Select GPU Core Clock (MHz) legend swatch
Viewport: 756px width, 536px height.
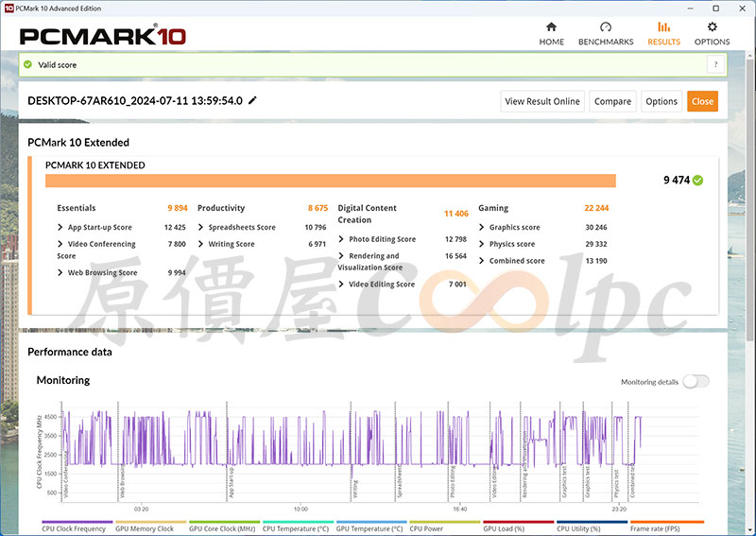(224, 522)
